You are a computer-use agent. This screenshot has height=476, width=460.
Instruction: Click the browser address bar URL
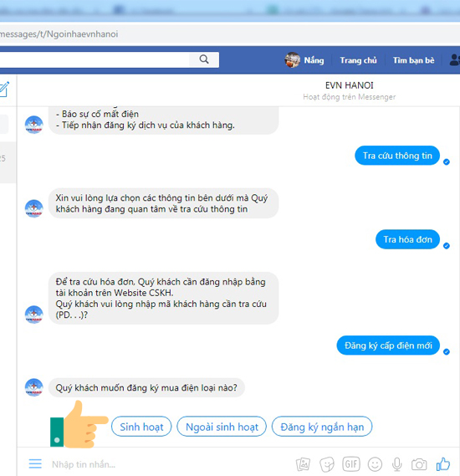click(59, 34)
